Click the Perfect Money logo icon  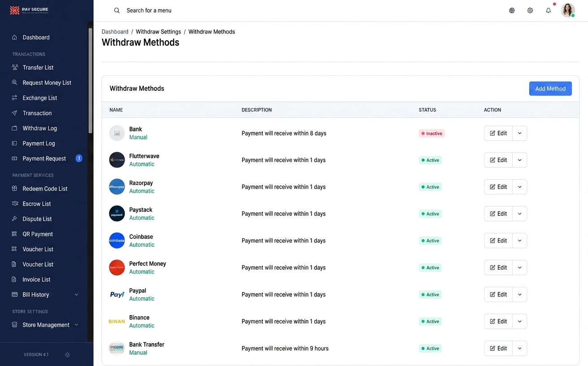click(x=117, y=268)
